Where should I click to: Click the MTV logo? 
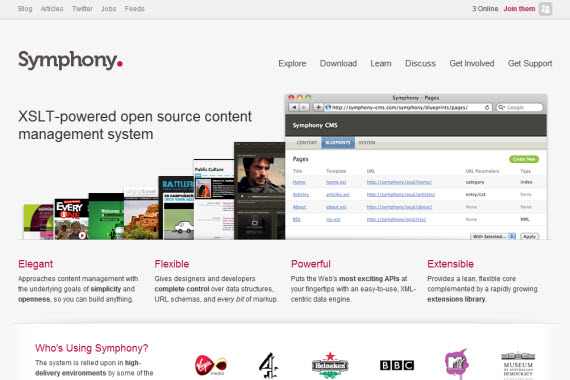click(457, 364)
